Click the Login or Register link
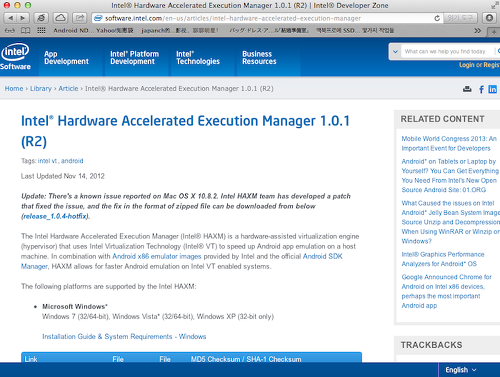Screen dimensions: 500x377 click(479, 65)
